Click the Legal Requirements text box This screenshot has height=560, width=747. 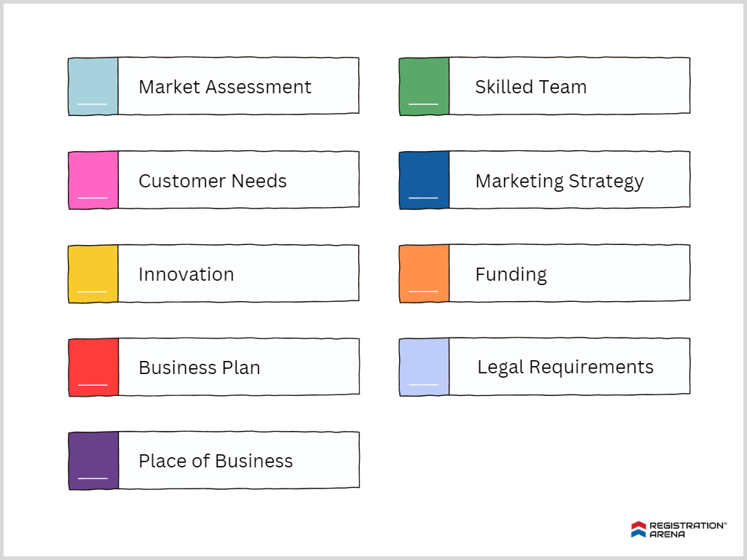[565, 367]
